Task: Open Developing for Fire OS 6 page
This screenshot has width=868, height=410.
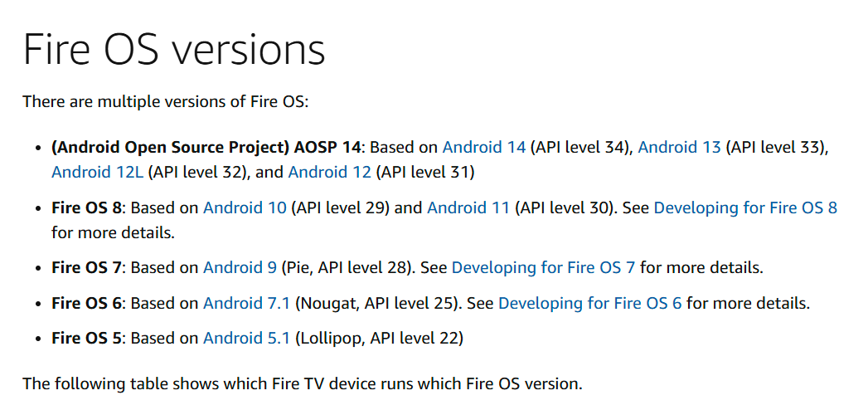Action: pyautogui.click(x=590, y=304)
